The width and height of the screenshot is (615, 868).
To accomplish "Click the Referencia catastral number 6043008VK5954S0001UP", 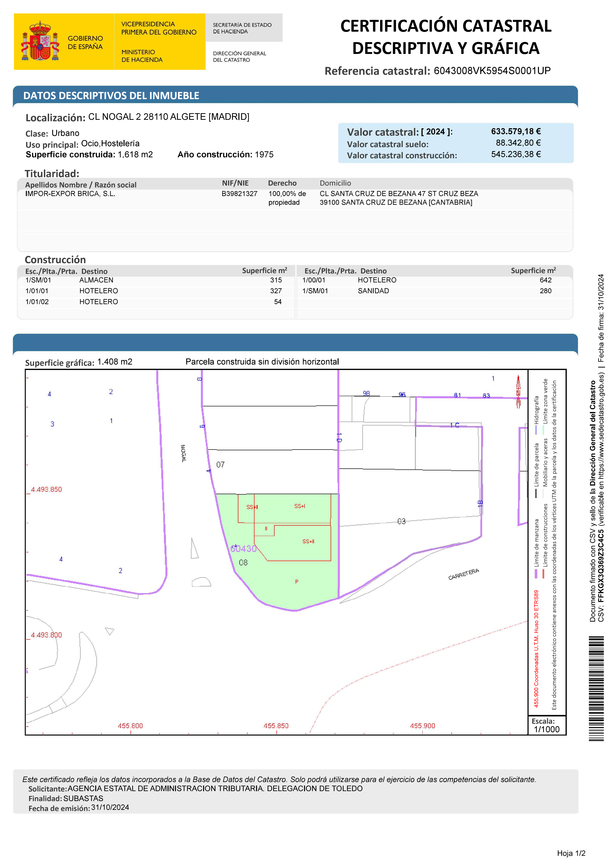I will (x=492, y=71).
